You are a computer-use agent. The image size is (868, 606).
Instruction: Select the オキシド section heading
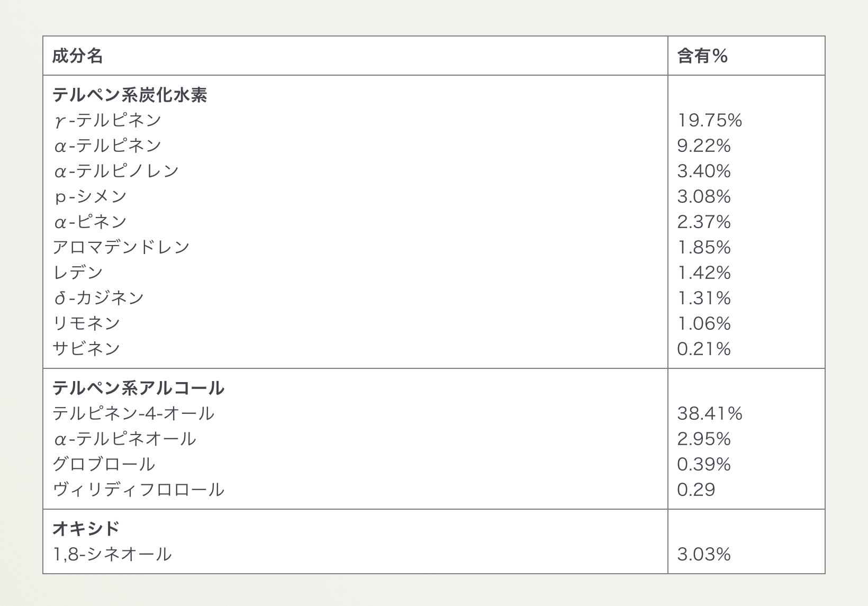[86, 528]
